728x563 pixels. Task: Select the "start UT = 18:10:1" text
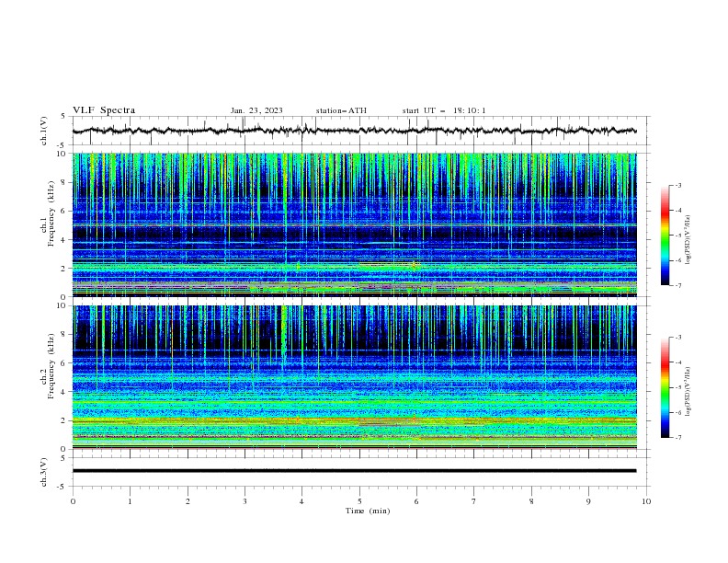coord(444,110)
